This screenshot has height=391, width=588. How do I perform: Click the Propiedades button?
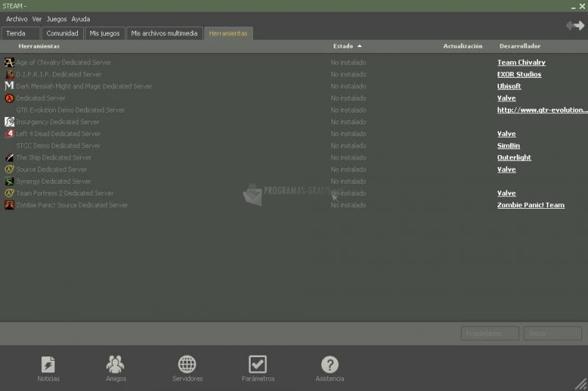tap(490, 333)
